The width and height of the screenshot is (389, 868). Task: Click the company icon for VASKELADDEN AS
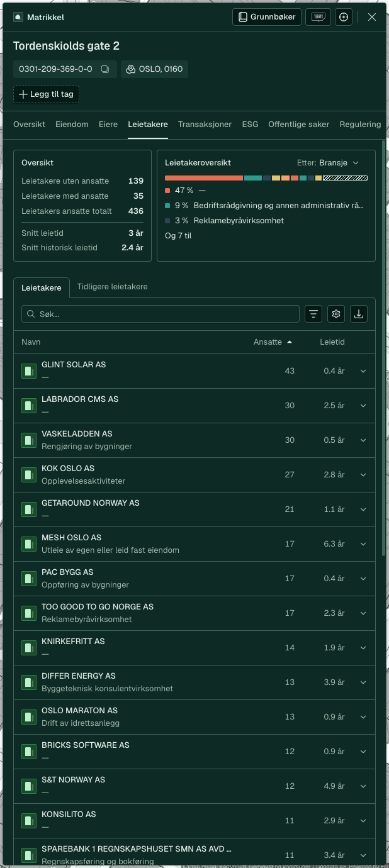point(29,440)
